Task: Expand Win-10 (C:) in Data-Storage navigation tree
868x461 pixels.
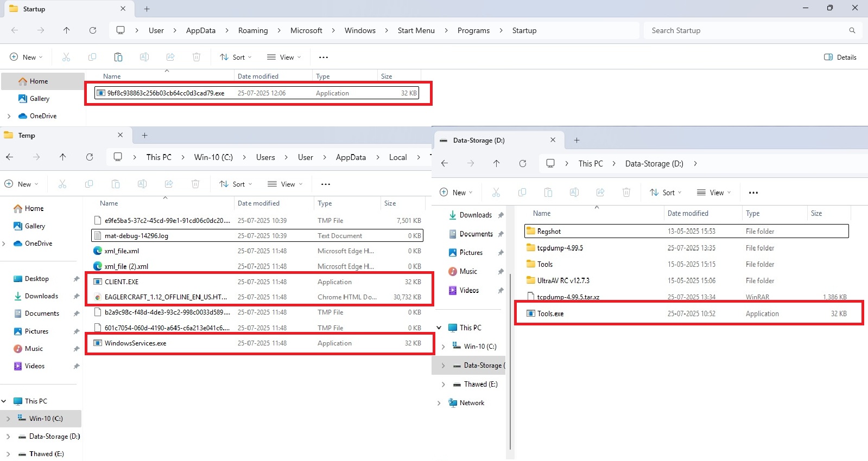Action: (443, 347)
